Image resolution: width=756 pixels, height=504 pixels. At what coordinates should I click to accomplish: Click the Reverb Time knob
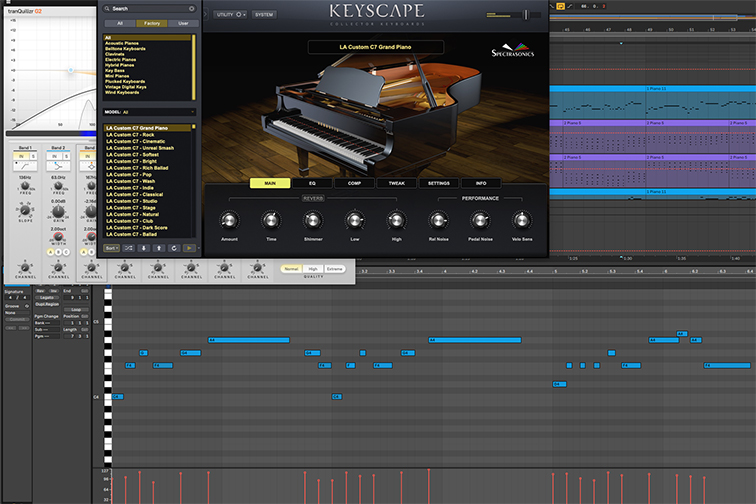pos(271,220)
